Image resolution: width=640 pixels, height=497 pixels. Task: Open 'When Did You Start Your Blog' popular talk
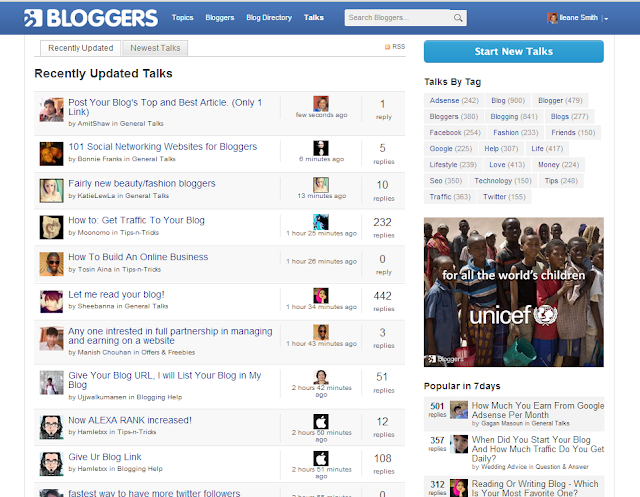[x=538, y=449]
